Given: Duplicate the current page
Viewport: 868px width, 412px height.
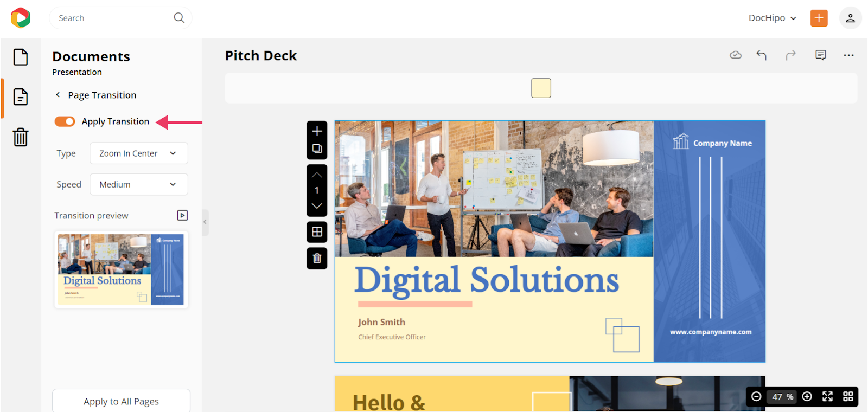Looking at the screenshot, I should tap(317, 149).
